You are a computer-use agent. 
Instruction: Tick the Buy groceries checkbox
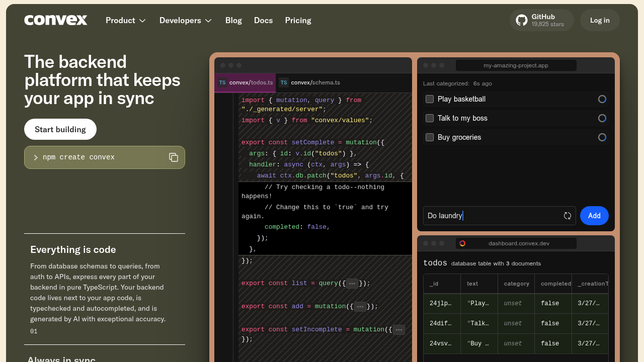(430, 137)
